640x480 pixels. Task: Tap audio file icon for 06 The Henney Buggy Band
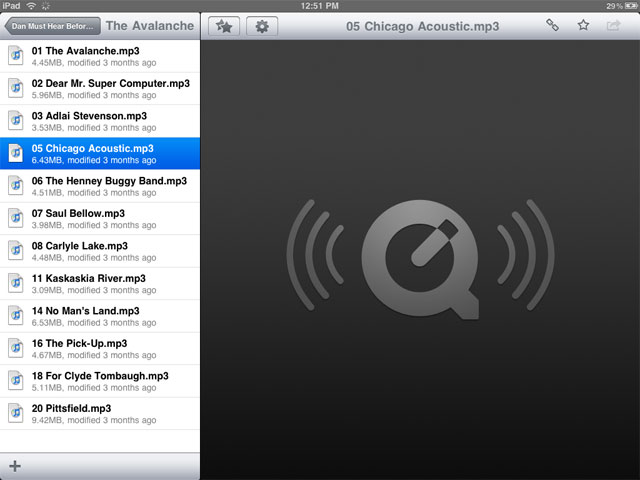click(x=16, y=185)
